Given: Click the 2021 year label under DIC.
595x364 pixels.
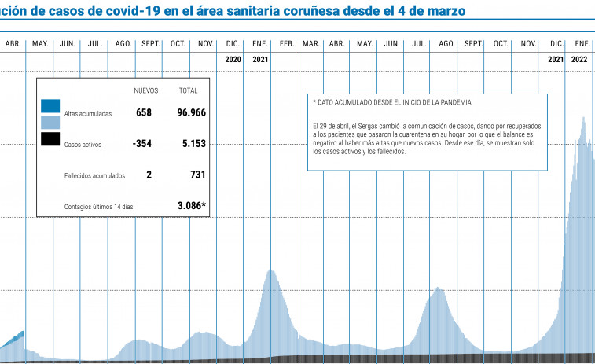Looking at the screenshot, I should (556, 60).
